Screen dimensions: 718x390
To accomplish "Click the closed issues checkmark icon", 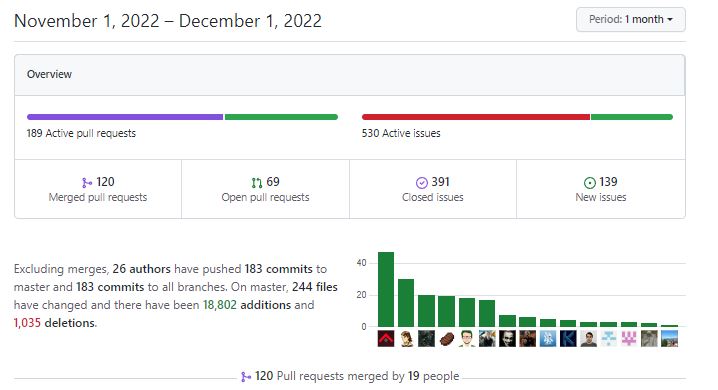I will [x=422, y=183].
